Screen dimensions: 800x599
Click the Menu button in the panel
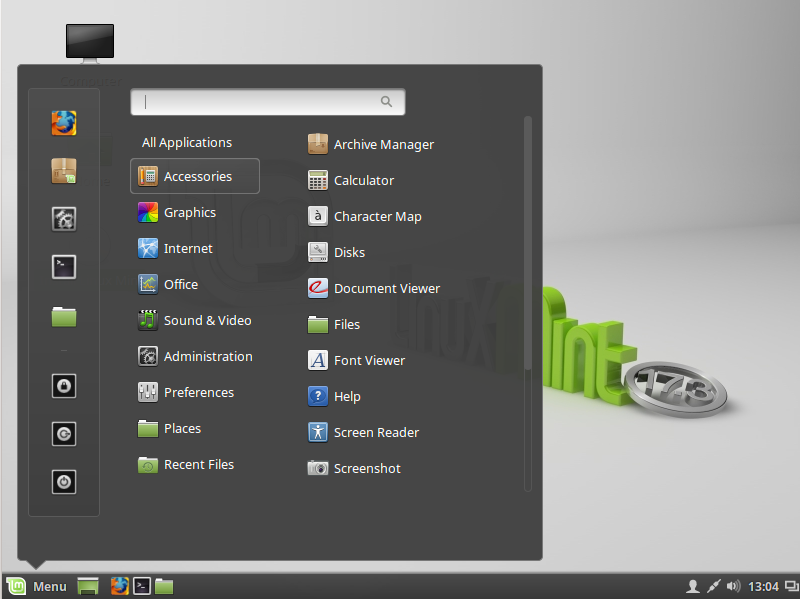pos(37,586)
